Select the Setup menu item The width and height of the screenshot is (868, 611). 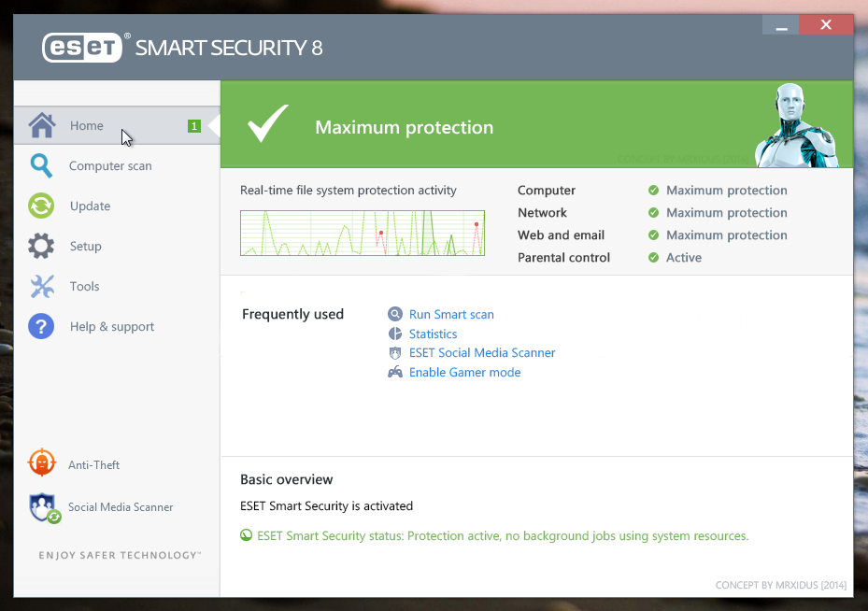click(85, 247)
